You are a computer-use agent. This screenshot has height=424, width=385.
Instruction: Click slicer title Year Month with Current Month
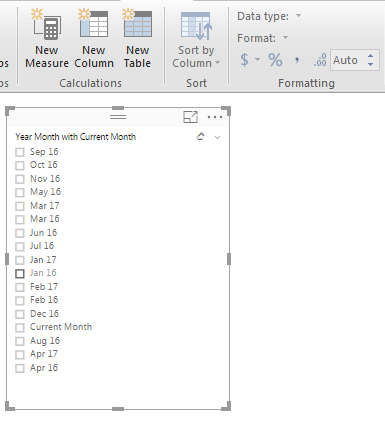point(76,137)
